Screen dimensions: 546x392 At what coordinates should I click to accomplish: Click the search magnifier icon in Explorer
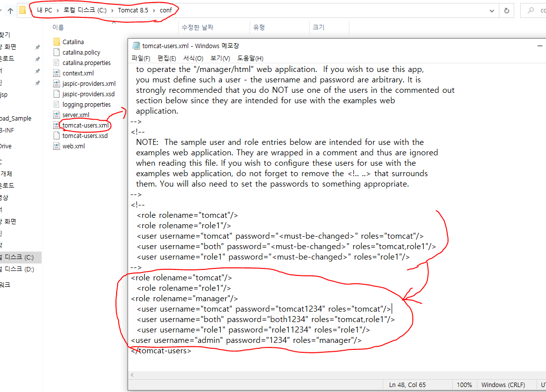coord(531,10)
